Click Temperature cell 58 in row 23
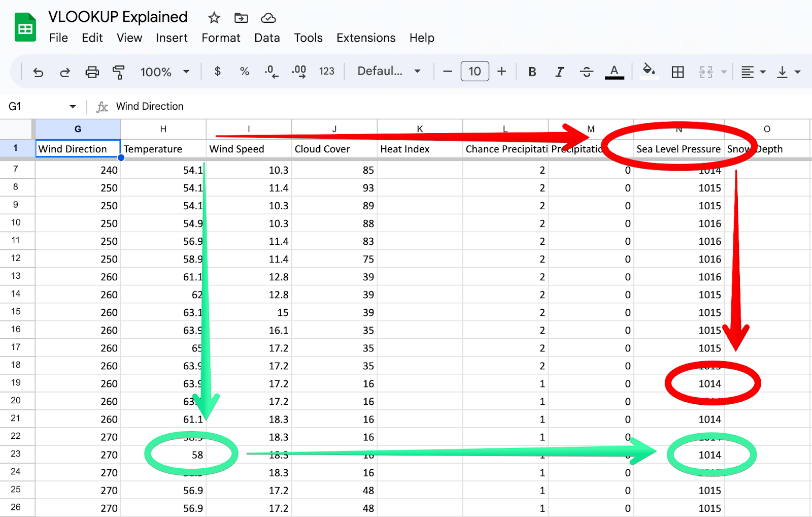The width and height of the screenshot is (812, 517). click(163, 455)
